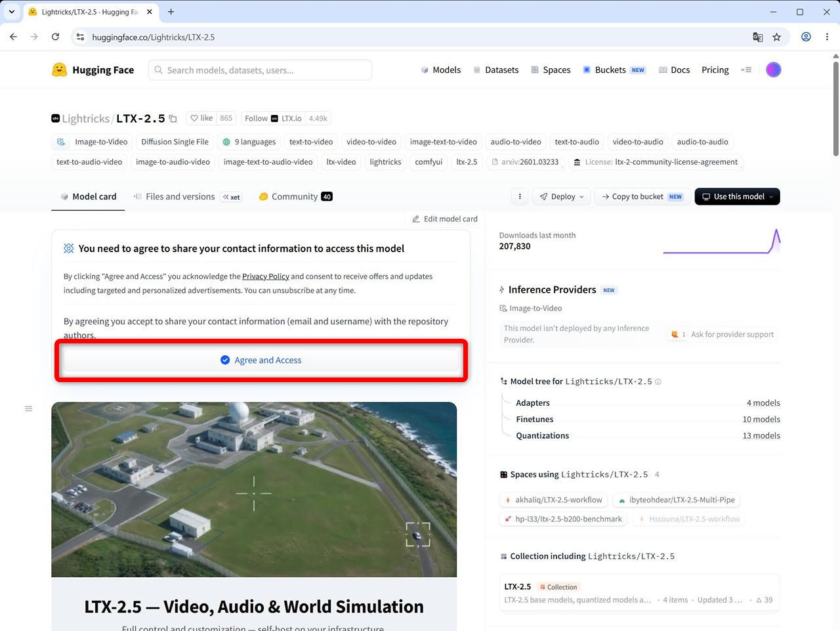Open the Privacy Policy link
The height and width of the screenshot is (631, 840).
[266, 276]
